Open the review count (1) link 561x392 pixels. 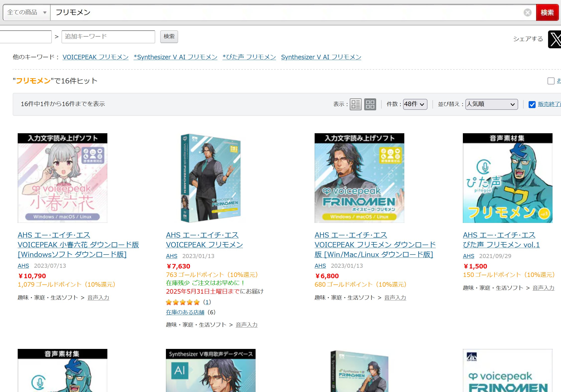click(x=207, y=302)
